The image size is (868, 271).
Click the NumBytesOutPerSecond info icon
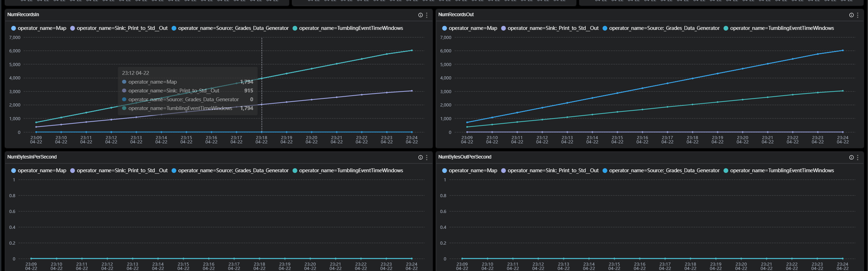851,157
